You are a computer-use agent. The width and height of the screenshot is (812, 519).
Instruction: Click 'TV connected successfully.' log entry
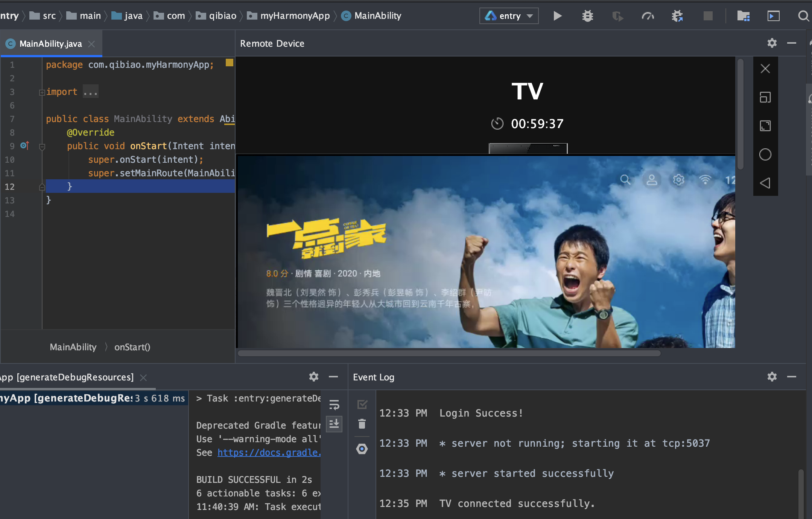click(x=517, y=504)
